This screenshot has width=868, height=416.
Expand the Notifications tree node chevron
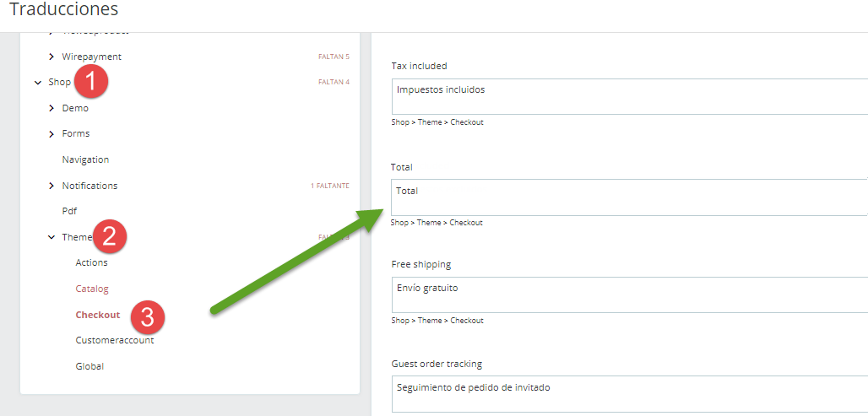click(52, 186)
